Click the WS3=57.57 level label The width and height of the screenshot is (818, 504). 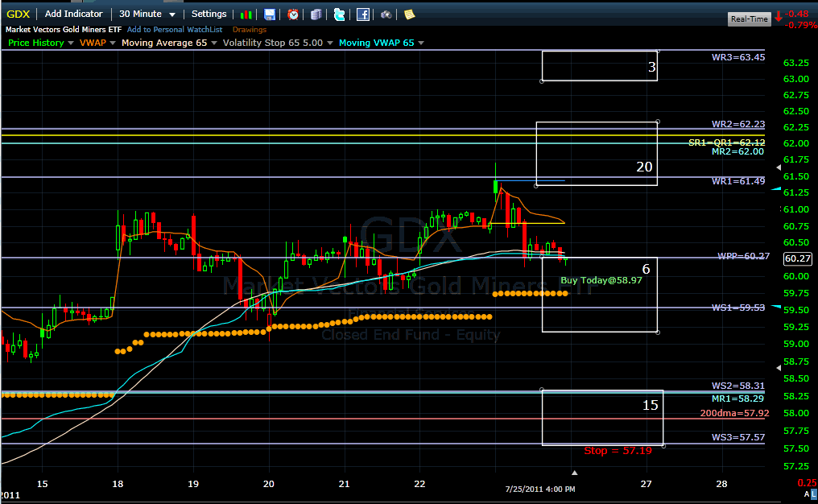pyautogui.click(x=738, y=437)
